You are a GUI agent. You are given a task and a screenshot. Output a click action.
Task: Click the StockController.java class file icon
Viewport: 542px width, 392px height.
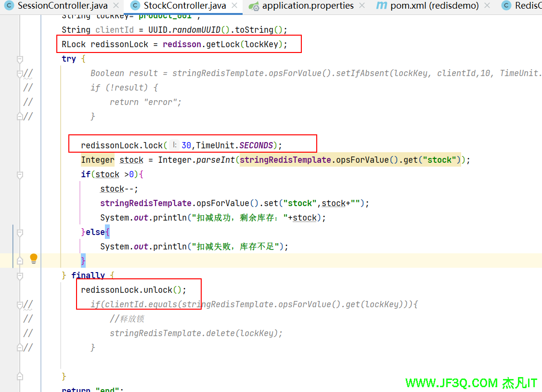(135, 6)
